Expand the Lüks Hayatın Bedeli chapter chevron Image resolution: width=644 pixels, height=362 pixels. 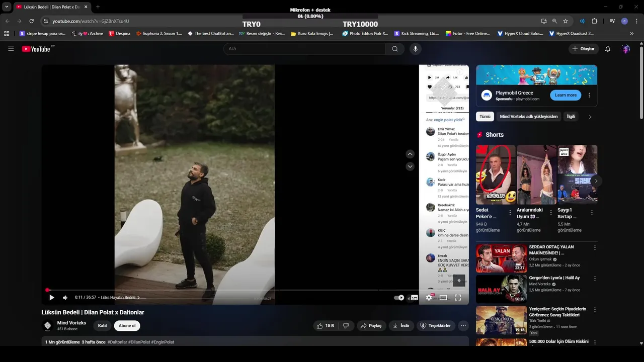tap(138, 298)
